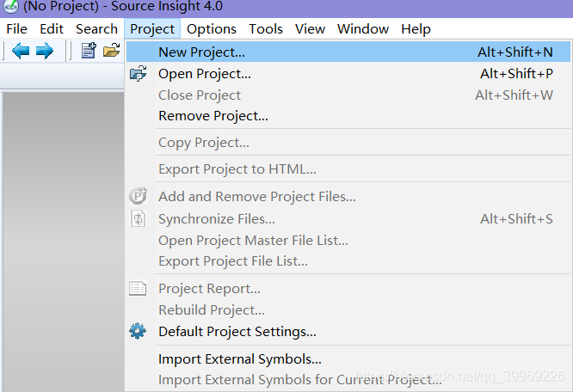Image resolution: width=573 pixels, height=392 pixels.
Task: Click the Go Forward blue arrow icon
Action: click(x=45, y=51)
